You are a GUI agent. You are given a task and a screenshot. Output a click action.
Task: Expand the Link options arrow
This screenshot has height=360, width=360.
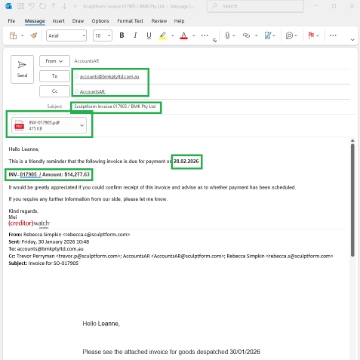pyautogui.click(x=256, y=36)
